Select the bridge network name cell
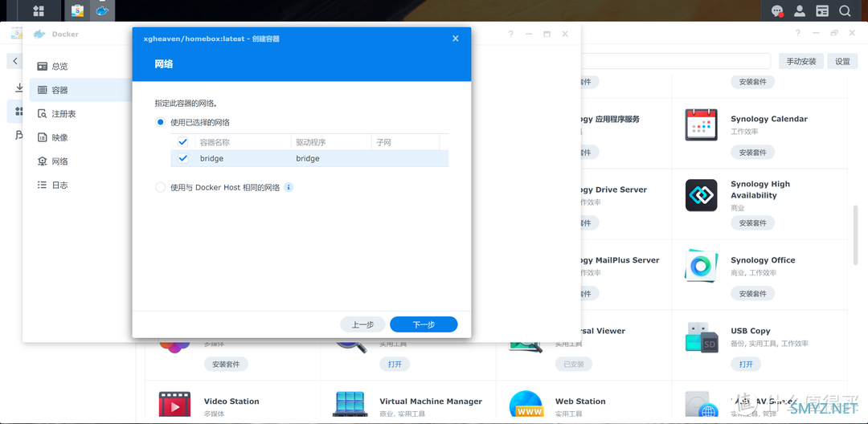 click(x=211, y=158)
